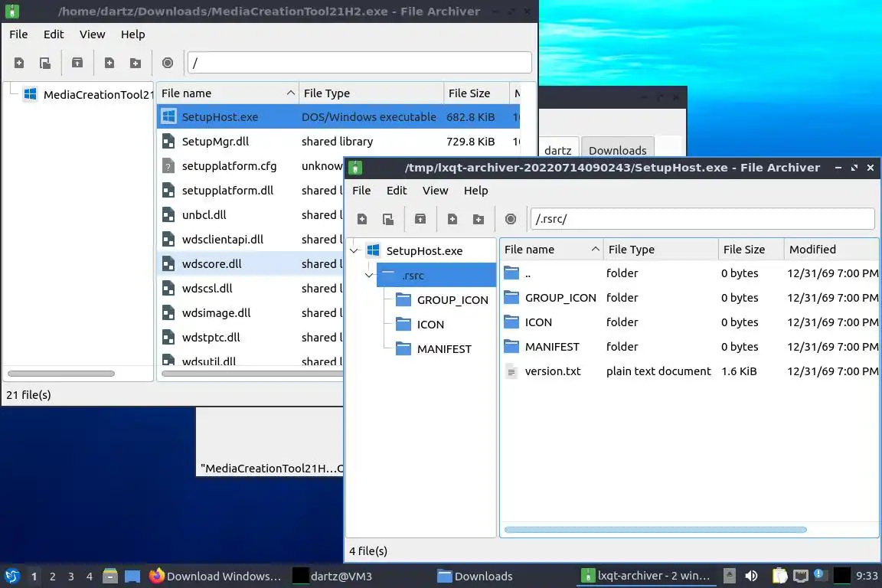Click Add folder icon in MediaCreationTool window toolbar
This screenshot has height=588, width=882.
[135, 63]
